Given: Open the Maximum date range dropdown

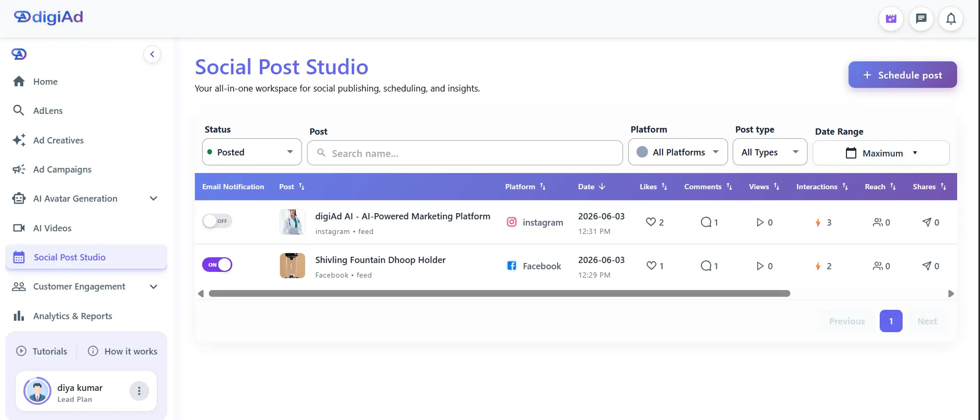Looking at the screenshot, I should click(x=881, y=153).
